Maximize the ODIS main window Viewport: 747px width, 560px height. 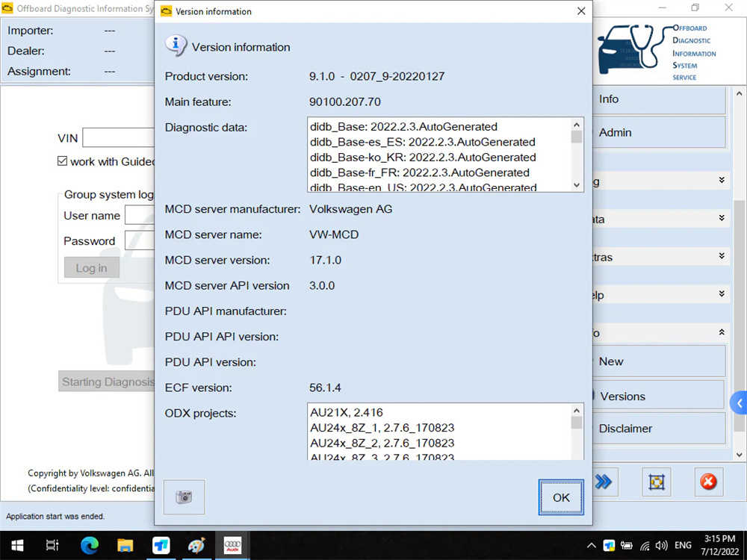(695, 7)
